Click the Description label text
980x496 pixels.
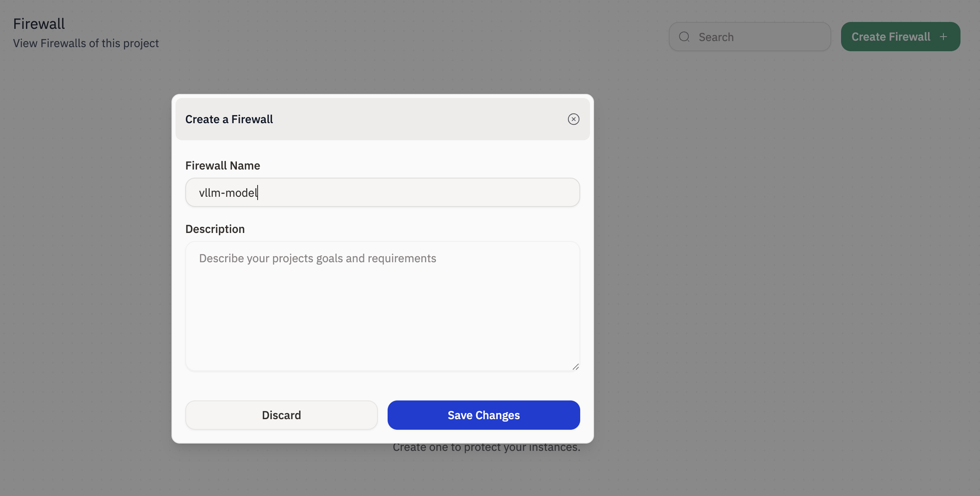coord(215,229)
